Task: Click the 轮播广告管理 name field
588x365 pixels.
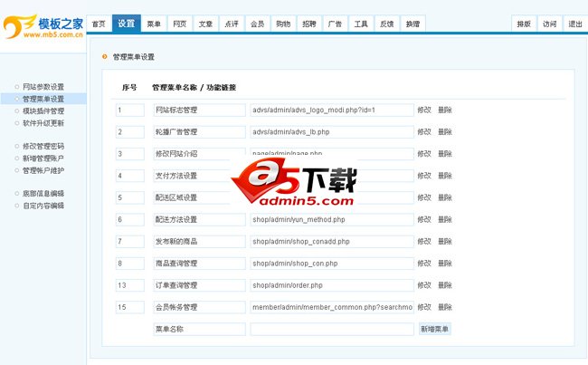Action: pyautogui.click(x=200, y=132)
